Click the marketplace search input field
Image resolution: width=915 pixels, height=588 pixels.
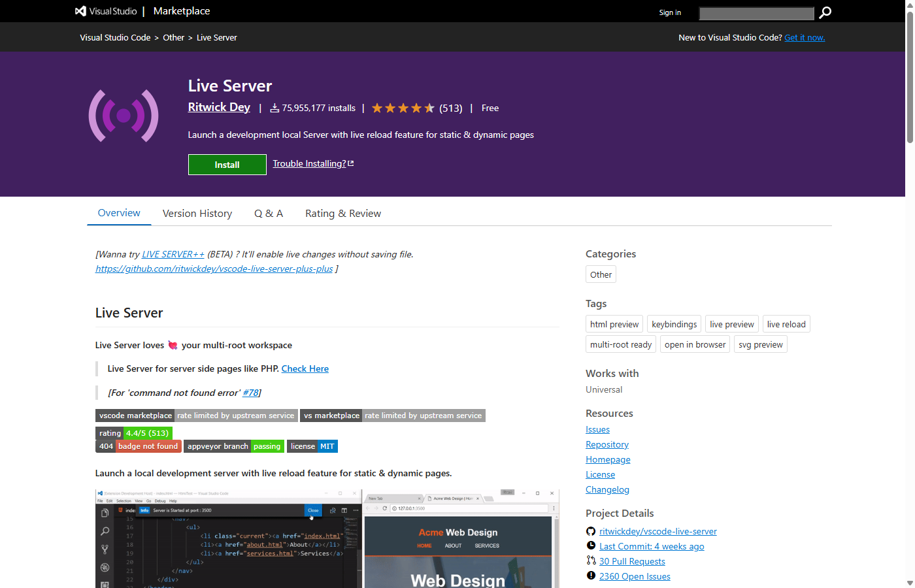pyautogui.click(x=756, y=13)
